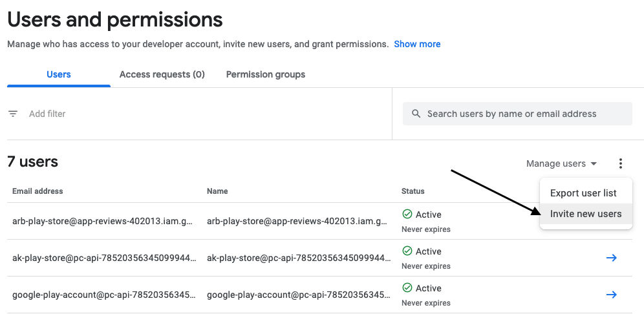The height and width of the screenshot is (314, 644).
Task: Open the Access requests (0) tab
Action: (162, 74)
